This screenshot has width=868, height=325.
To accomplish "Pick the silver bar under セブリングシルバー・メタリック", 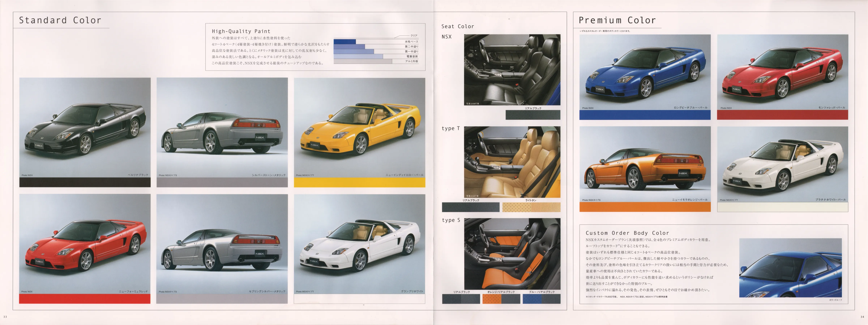I will (x=222, y=299).
